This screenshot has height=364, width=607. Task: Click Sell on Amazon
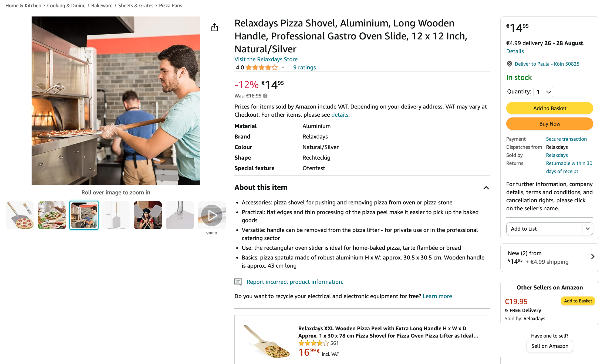(x=549, y=346)
